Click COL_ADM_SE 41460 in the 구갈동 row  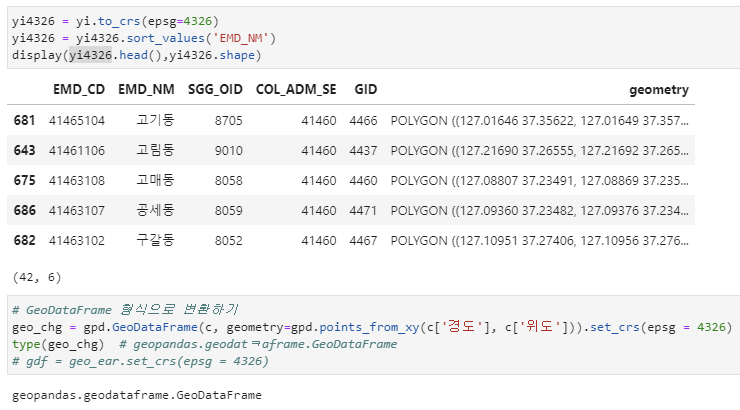pyautogui.click(x=319, y=241)
